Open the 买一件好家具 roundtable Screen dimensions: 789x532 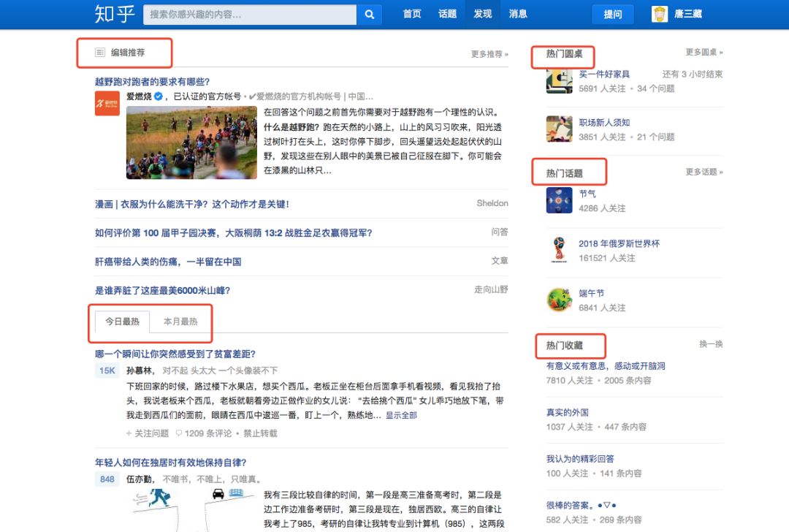click(604, 74)
